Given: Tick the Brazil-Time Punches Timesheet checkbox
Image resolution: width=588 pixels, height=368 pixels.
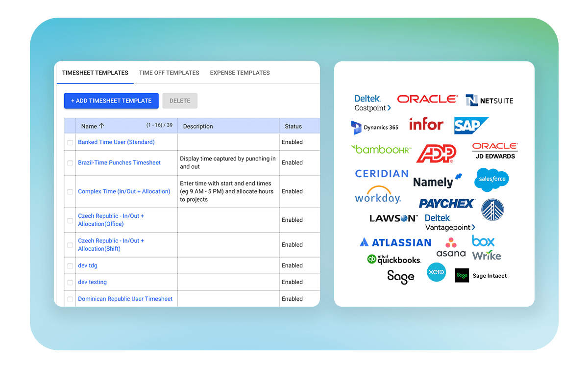Looking at the screenshot, I should click(70, 163).
